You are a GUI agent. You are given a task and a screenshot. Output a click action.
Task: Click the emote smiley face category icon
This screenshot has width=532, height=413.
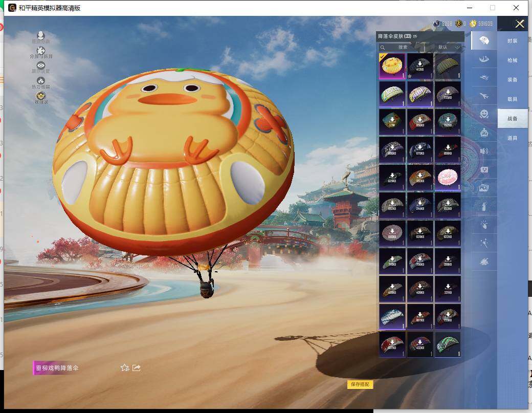pyautogui.click(x=484, y=114)
